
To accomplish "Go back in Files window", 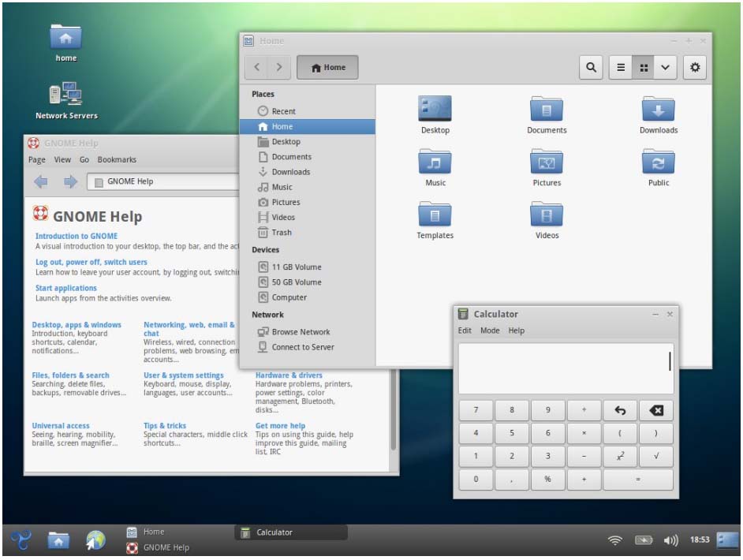I will [x=257, y=67].
